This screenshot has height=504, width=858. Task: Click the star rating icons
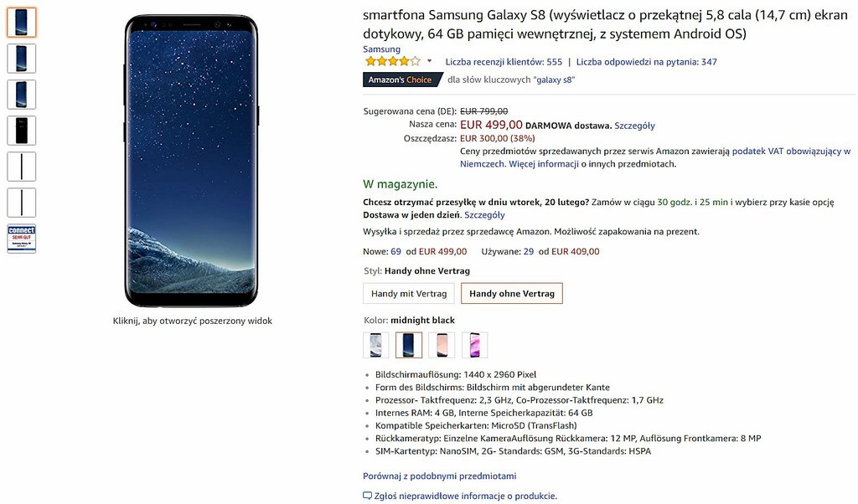click(391, 61)
